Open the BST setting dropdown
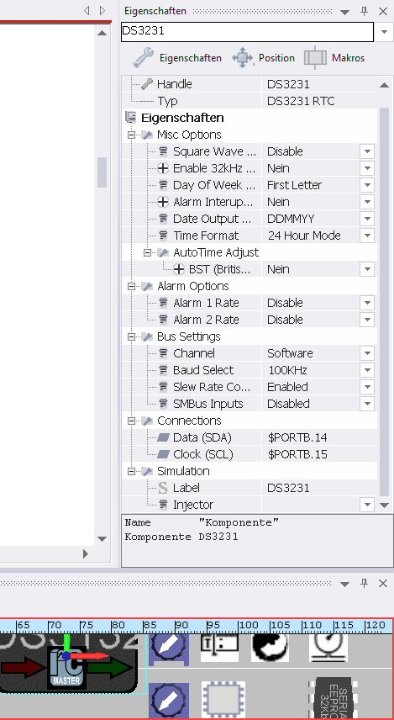Screen dimensions: 394x720 367,269
